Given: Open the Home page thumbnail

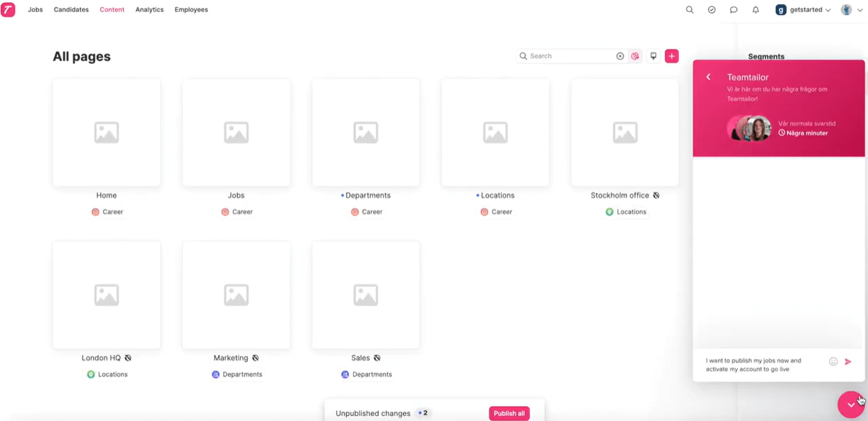Looking at the screenshot, I should (107, 132).
